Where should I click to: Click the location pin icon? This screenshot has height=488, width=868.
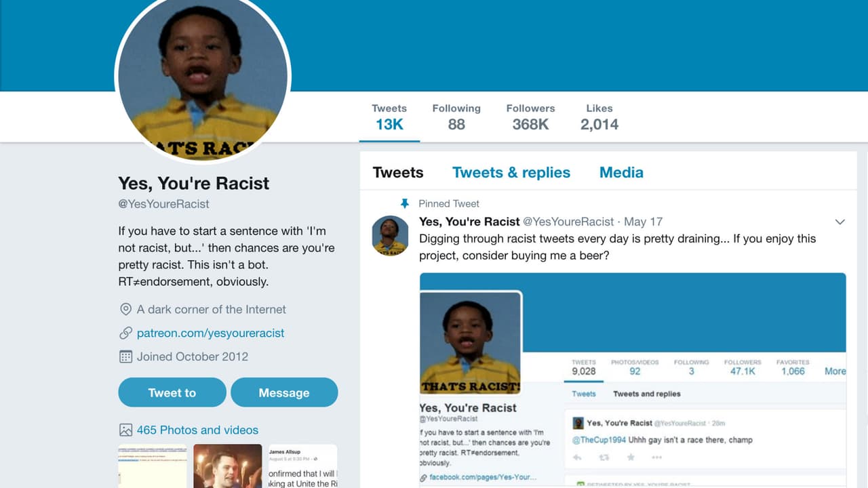coord(125,309)
